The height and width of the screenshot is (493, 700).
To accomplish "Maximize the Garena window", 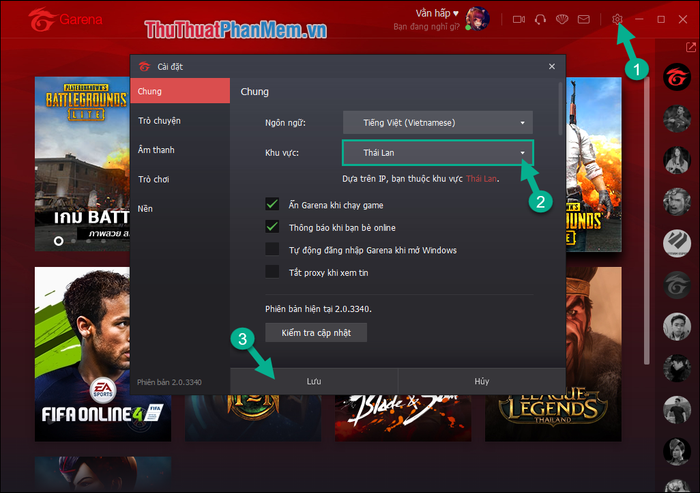I will point(661,19).
